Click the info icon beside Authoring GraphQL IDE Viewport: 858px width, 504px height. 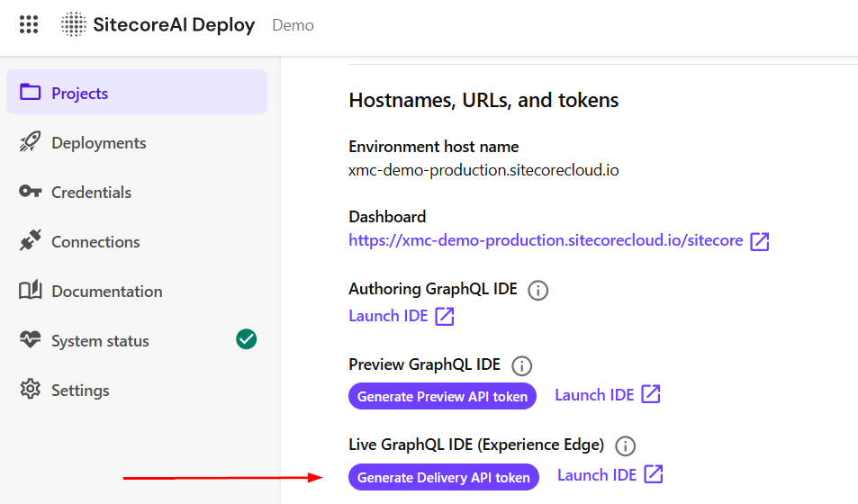coord(537,290)
